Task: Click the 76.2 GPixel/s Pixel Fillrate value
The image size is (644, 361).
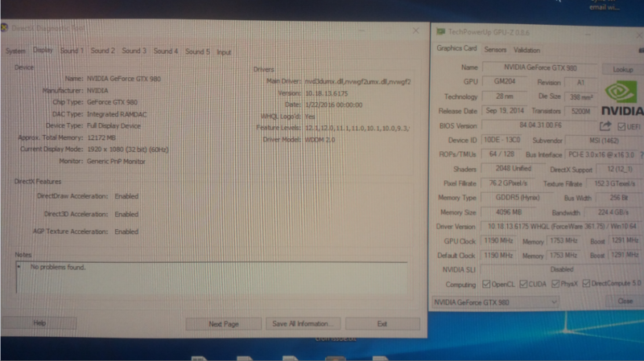Action: click(508, 183)
